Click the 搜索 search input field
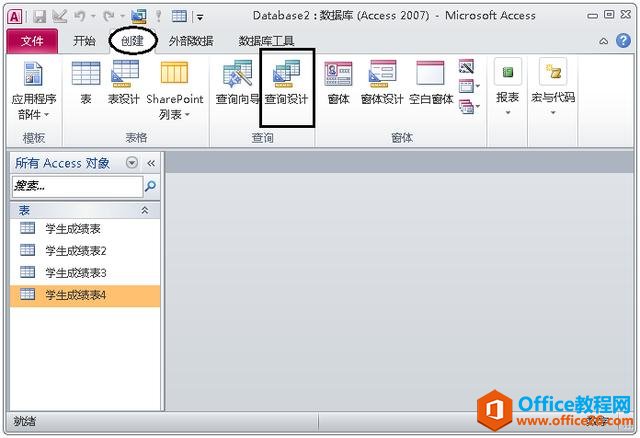 (x=78, y=186)
